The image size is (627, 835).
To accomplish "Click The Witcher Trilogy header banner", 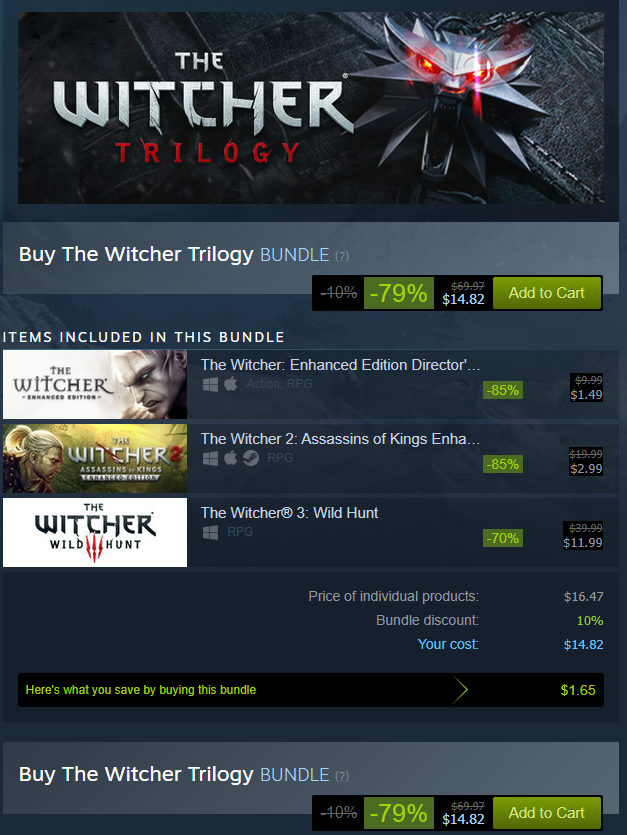I will click(x=311, y=108).
